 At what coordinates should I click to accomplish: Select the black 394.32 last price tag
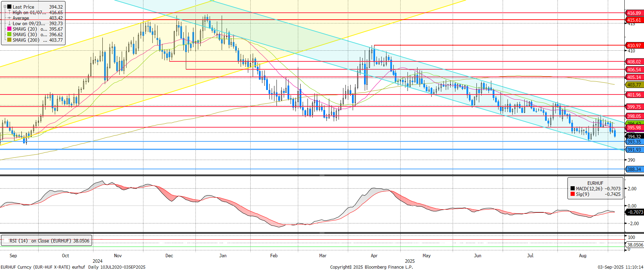634,137
